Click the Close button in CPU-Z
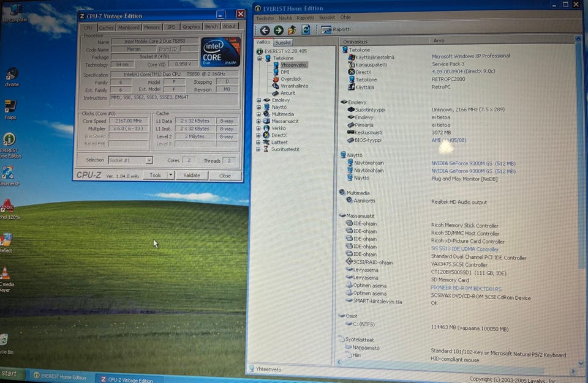 pos(225,176)
